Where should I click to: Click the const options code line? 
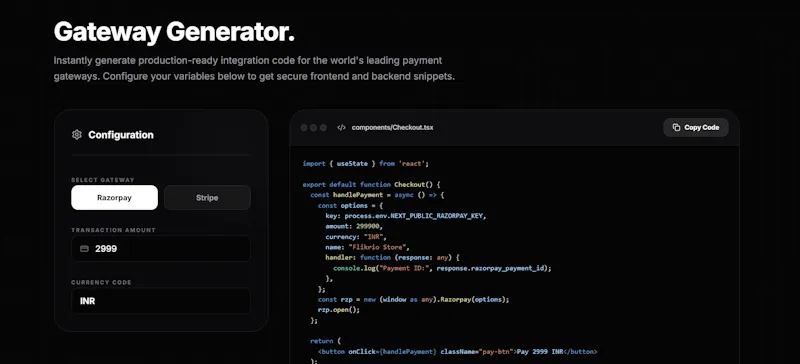(x=350, y=205)
